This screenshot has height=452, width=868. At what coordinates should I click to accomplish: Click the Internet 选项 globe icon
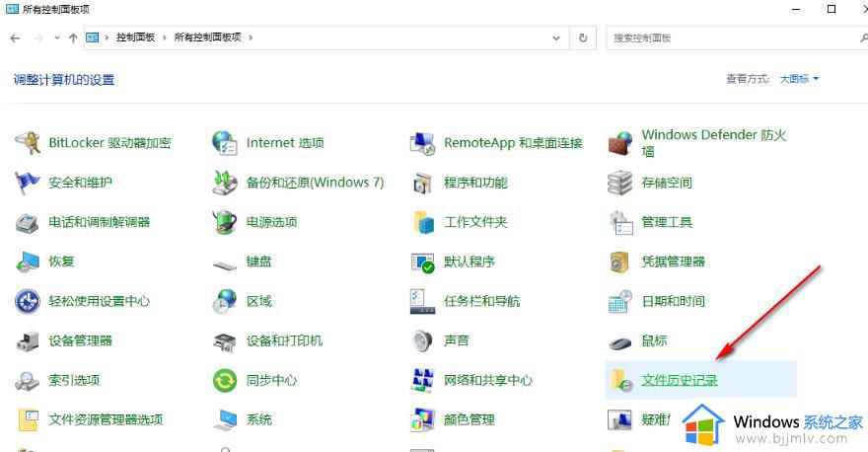(225, 143)
